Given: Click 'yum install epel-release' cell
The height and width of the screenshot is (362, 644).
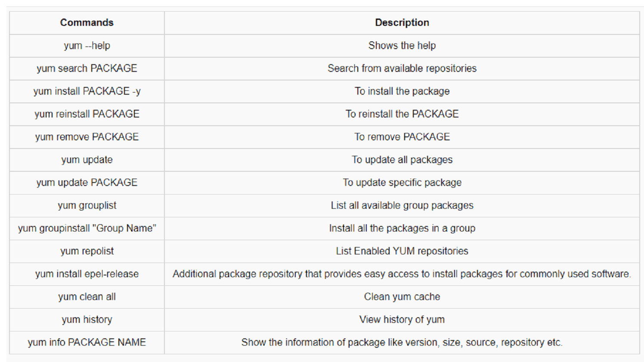Looking at the screenshot, I should (87, 274).
